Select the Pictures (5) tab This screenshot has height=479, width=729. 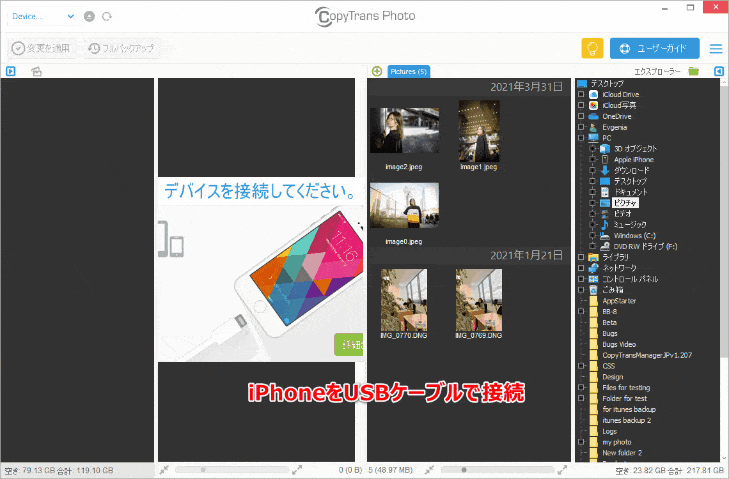coord(409,72)
